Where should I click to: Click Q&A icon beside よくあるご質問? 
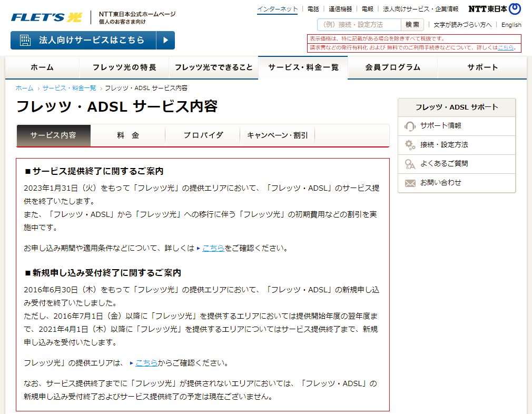click(x=410, y=164)
